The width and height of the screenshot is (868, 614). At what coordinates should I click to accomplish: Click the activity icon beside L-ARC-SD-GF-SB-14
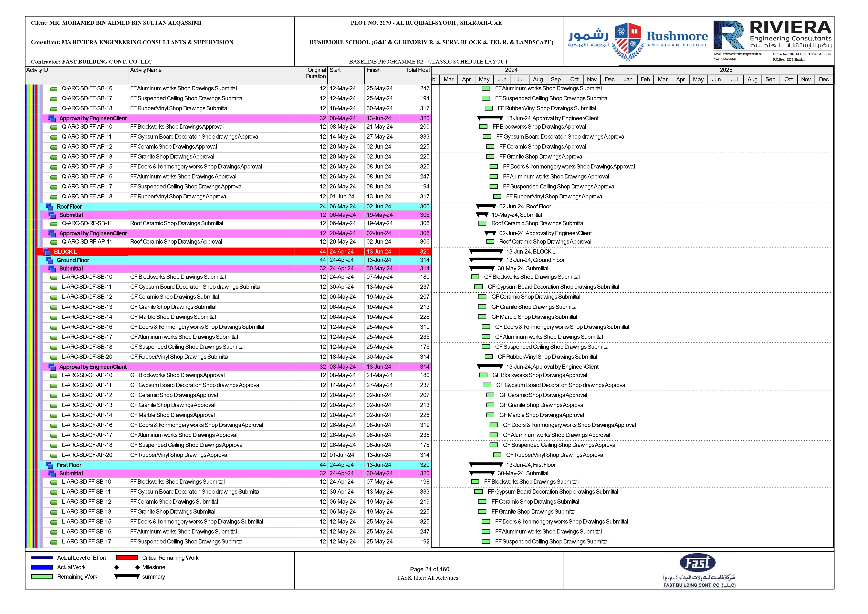(54, 318)
